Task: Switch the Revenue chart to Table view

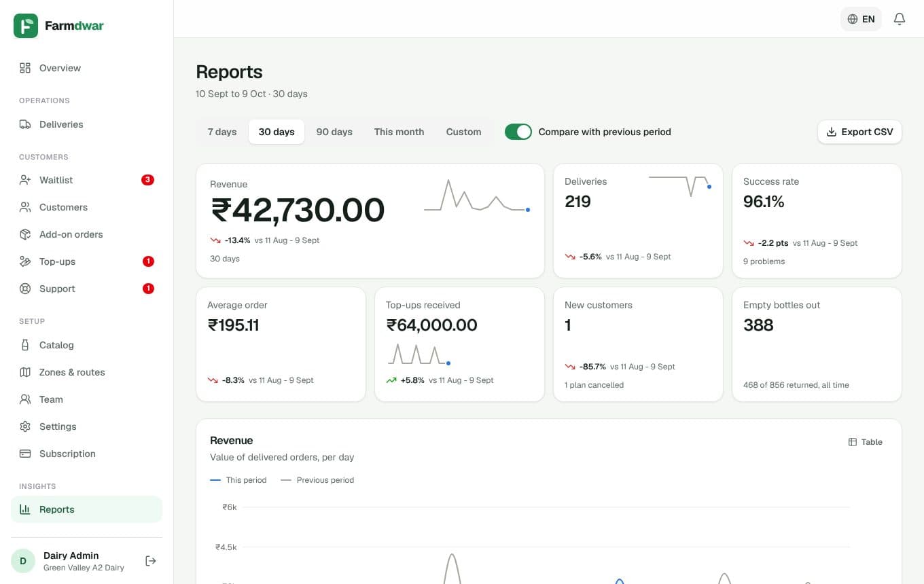Action: click(x=866, y=442)
